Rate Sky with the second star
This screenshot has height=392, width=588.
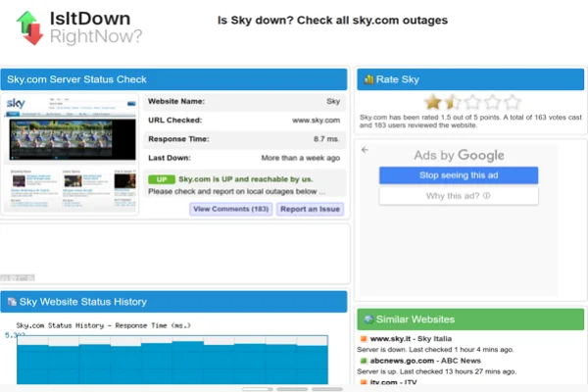453,102
